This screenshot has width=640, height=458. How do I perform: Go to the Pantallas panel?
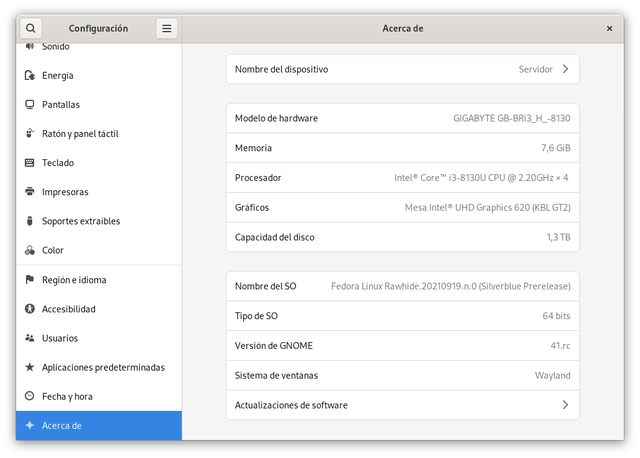click(x=99, y=104)
